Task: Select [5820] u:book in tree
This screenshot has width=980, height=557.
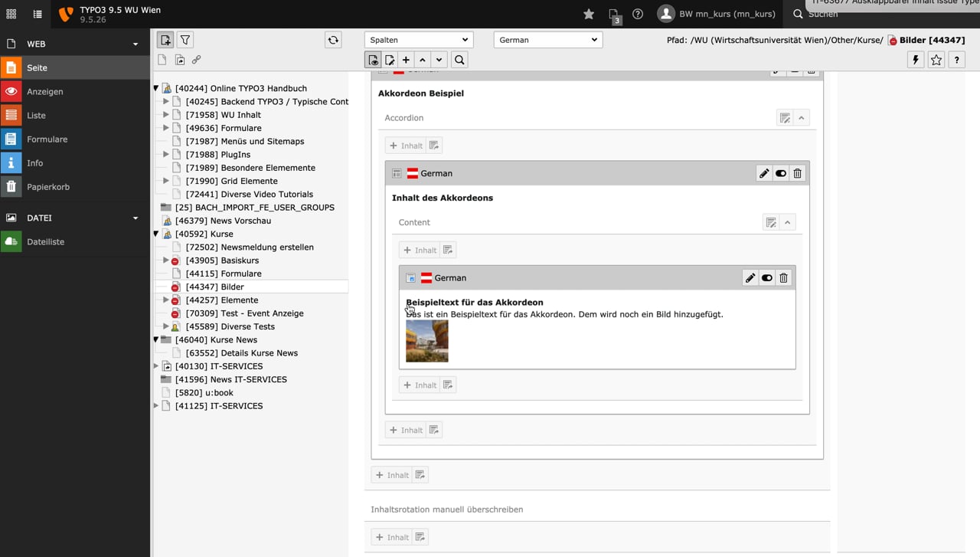Action: (x=204, y=392)
